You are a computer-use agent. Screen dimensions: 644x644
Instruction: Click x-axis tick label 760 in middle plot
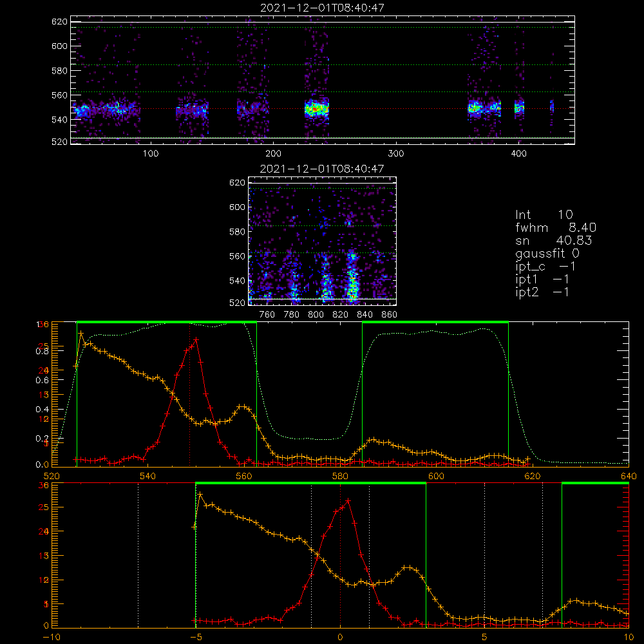[267, 314]
